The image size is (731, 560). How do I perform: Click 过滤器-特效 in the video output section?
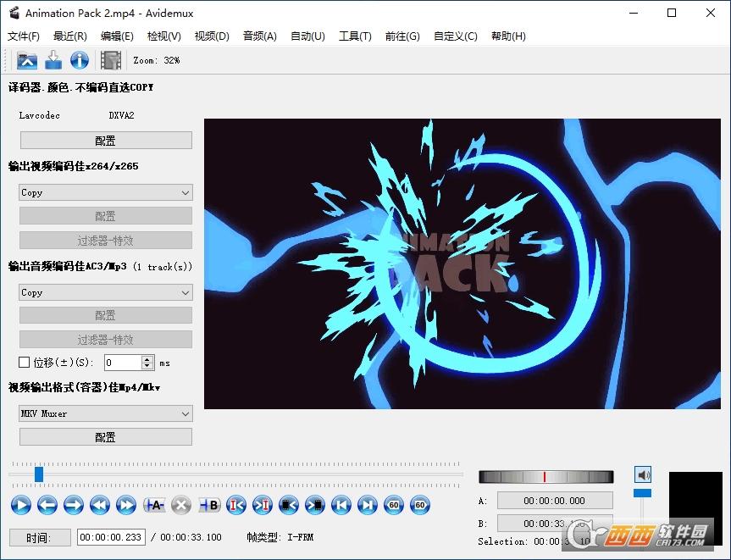point(106,241)
